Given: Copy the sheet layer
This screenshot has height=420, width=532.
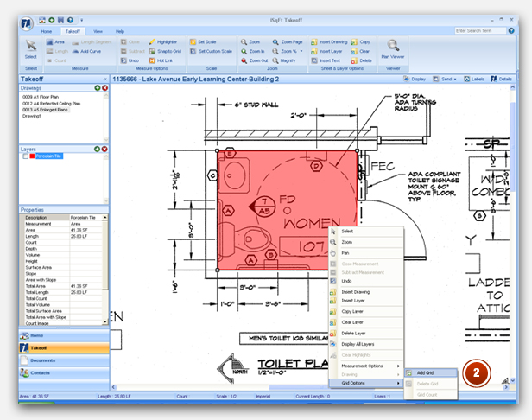Looking at the screenshot, I should [361, 42].
